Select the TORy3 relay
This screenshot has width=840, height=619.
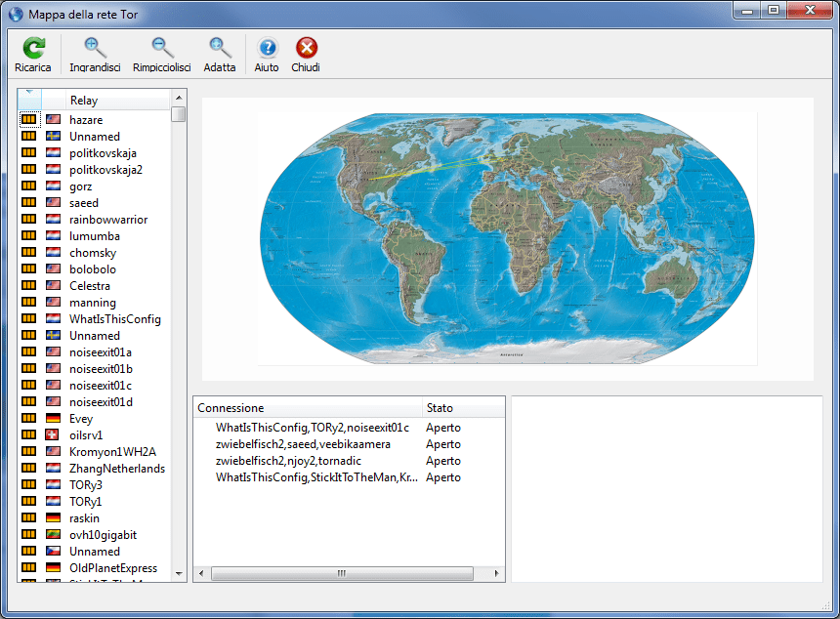[86, 484]
